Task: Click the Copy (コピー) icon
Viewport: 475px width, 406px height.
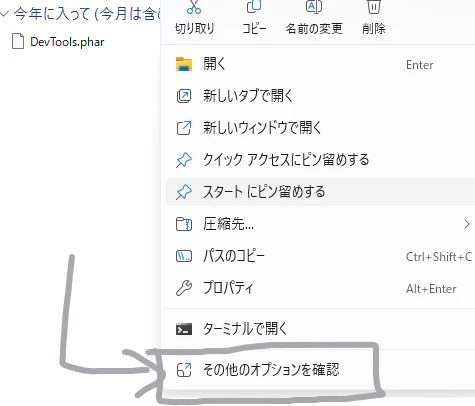Action: click(254, 7)
